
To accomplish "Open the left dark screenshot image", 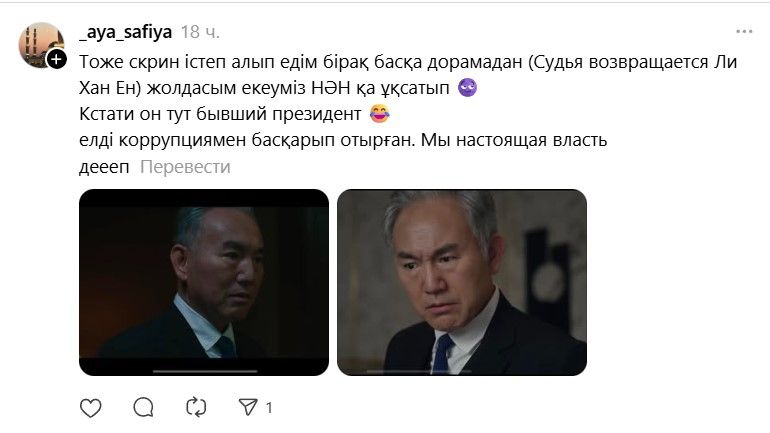I will [x=204, y=282].
